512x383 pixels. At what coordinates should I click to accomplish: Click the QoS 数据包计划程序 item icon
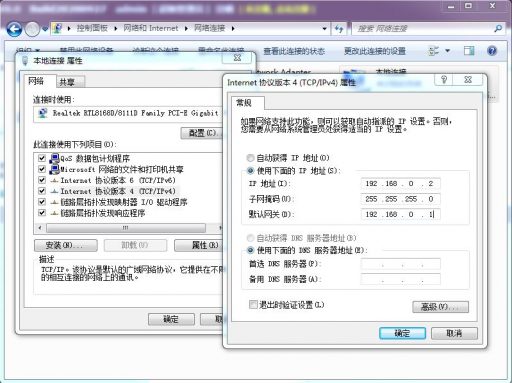point(54,158)
